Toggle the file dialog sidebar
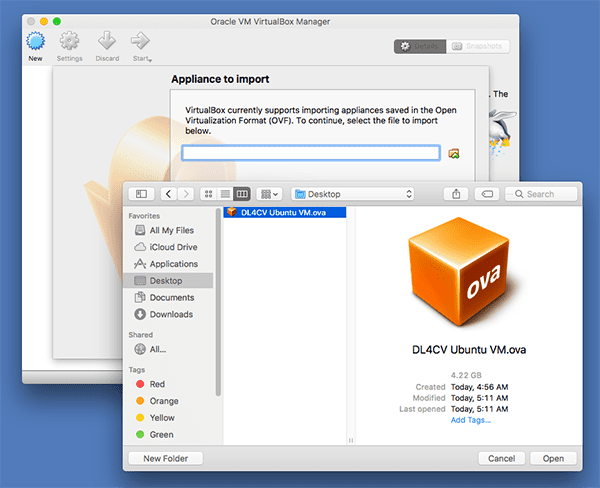This screenshot has width=600, height=488. [x=141, y=194]
